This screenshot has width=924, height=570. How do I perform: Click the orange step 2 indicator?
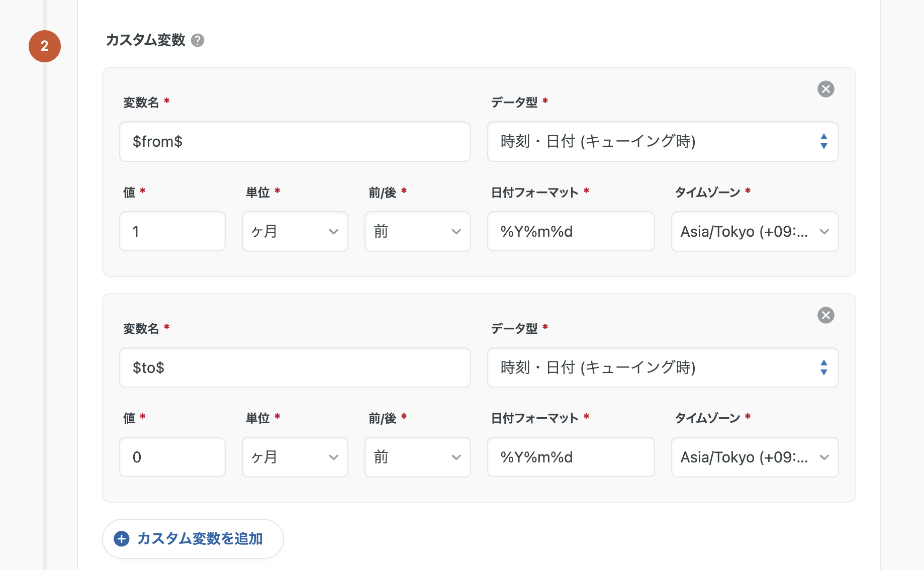coord(44,46)
